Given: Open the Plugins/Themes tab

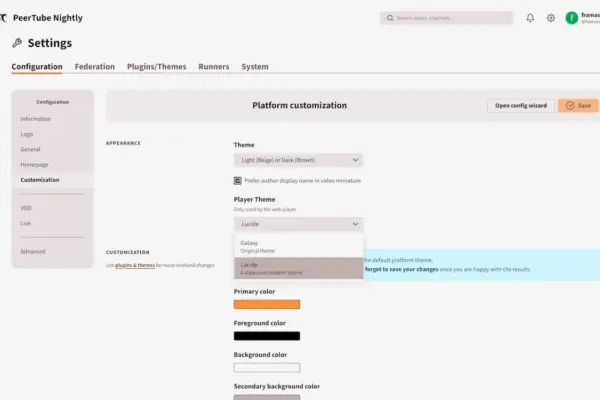Looking at the screenshot, I should [x=157, y=67].
